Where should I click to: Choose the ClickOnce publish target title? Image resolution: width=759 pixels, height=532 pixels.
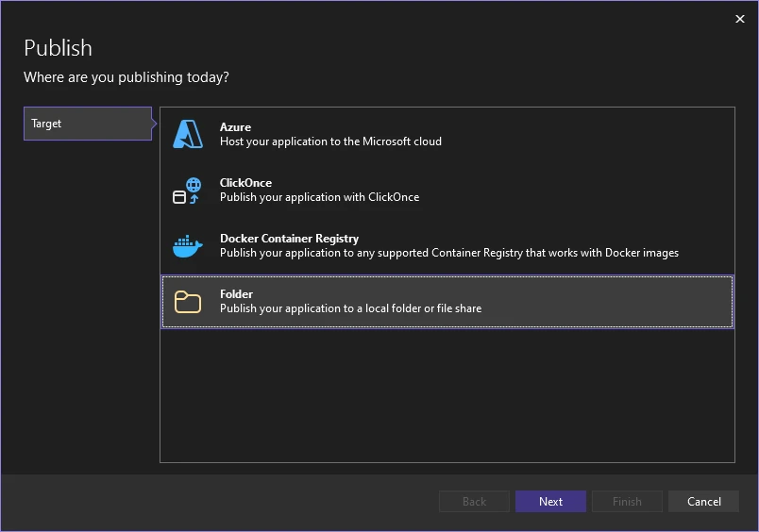(x=245, y=183)
